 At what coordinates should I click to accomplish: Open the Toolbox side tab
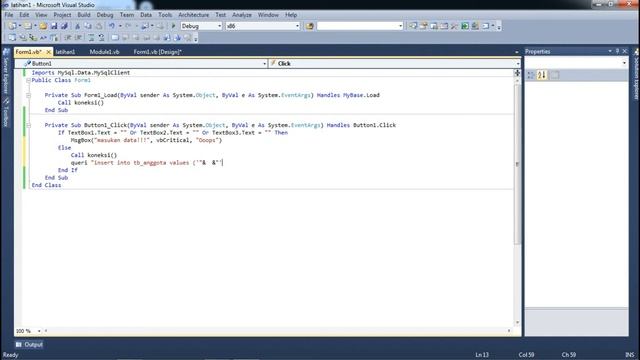point(6,112)
